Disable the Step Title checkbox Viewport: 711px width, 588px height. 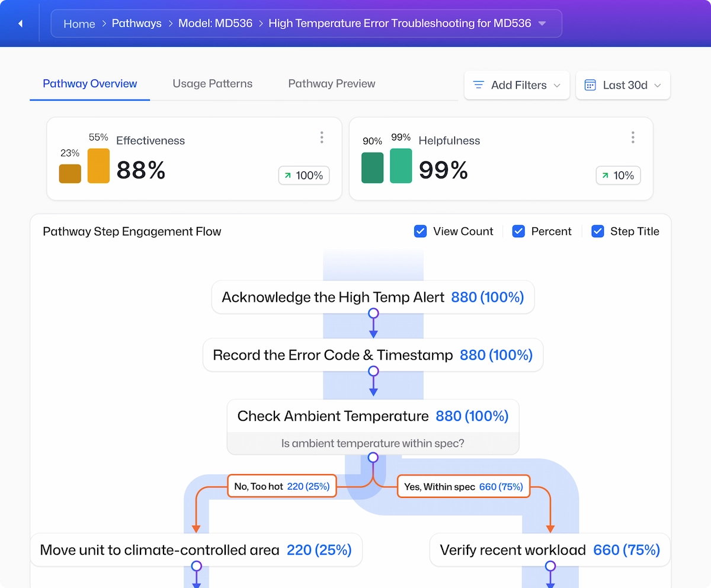tap(598, 231)
